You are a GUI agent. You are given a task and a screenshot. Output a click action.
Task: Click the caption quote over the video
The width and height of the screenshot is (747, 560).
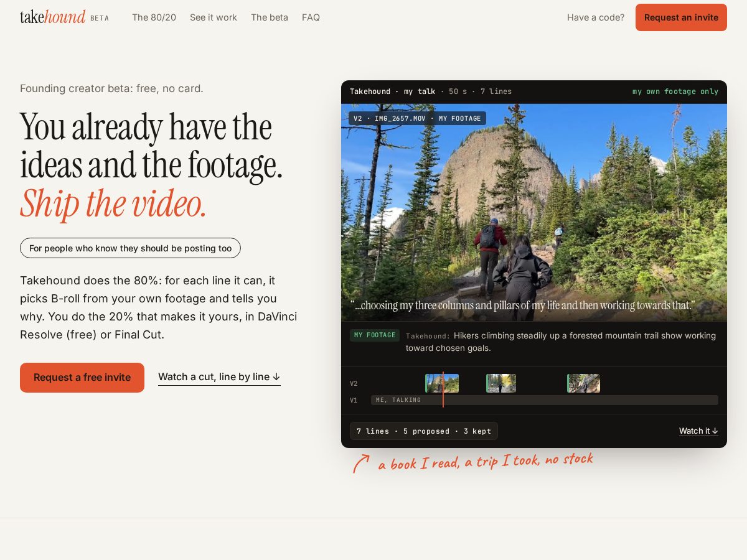522,306
